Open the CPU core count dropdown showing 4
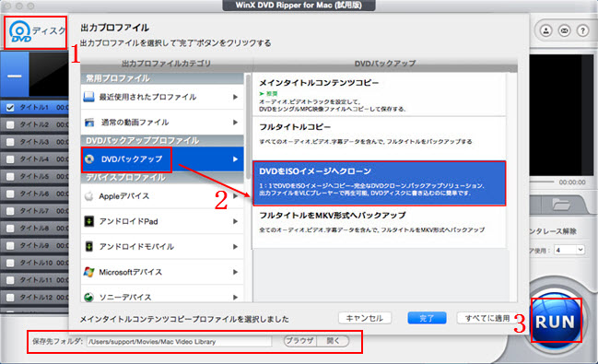598x364 pixels. 569,250
